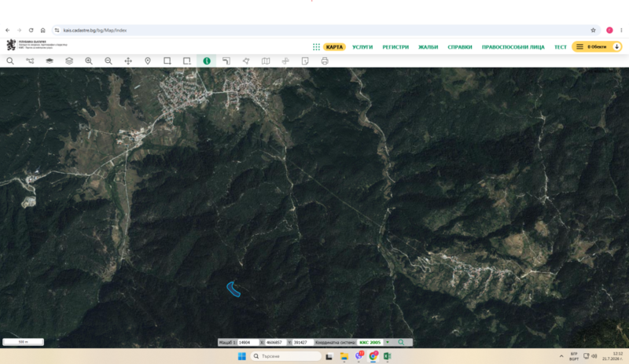Click the cross-shaped toolbar icon
This screenshot has height=364, width=629.
tap(285, 61)
